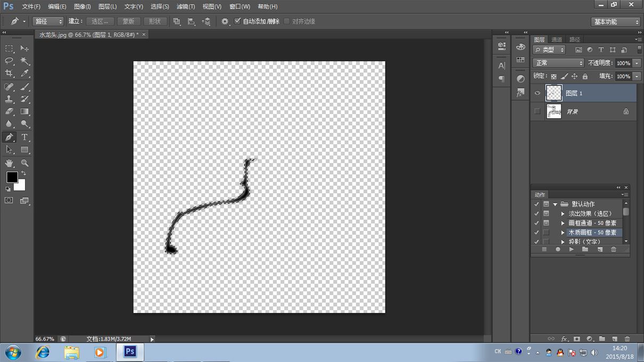
Task: Open the Paragraph panel icon
Action: coord(501,79)
